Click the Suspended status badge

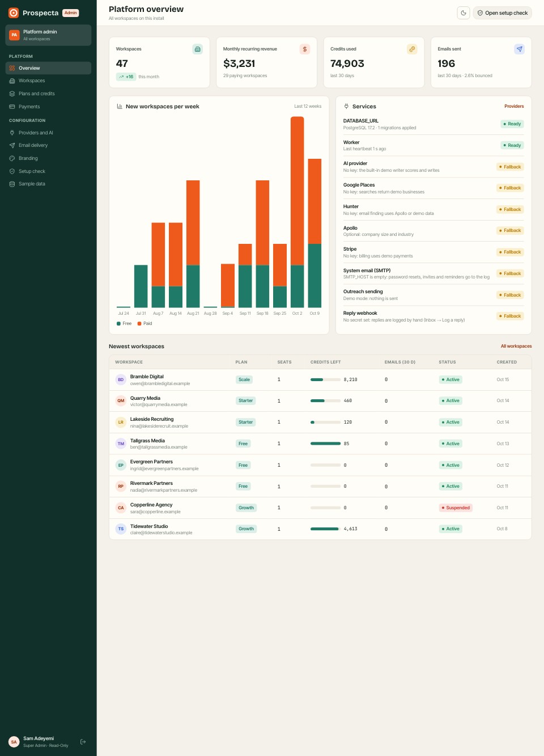(456, 508)
